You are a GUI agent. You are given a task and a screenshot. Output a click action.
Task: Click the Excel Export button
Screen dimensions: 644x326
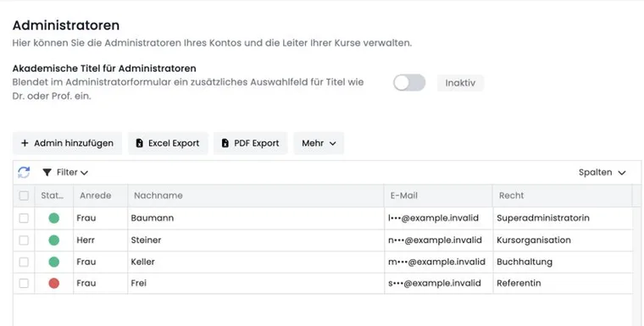pos(168,143)
